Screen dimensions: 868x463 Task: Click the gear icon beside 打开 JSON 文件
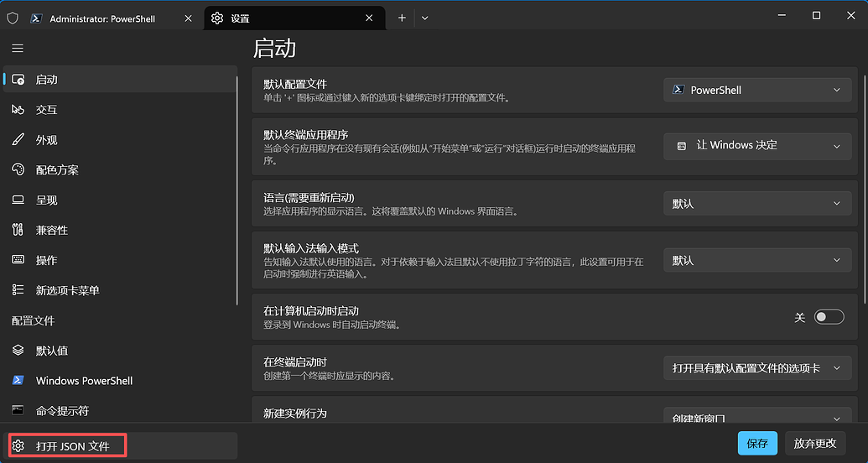[18, 446]
